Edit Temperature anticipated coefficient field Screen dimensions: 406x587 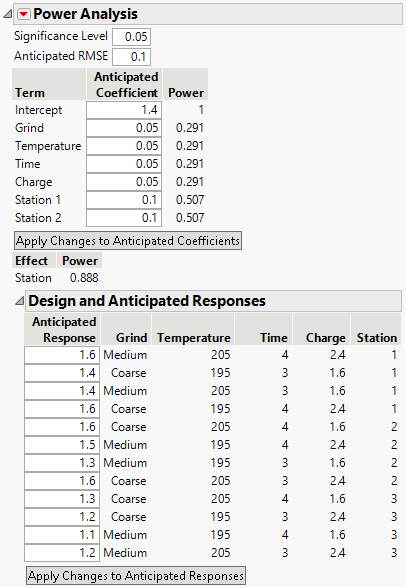coord(124,146)
